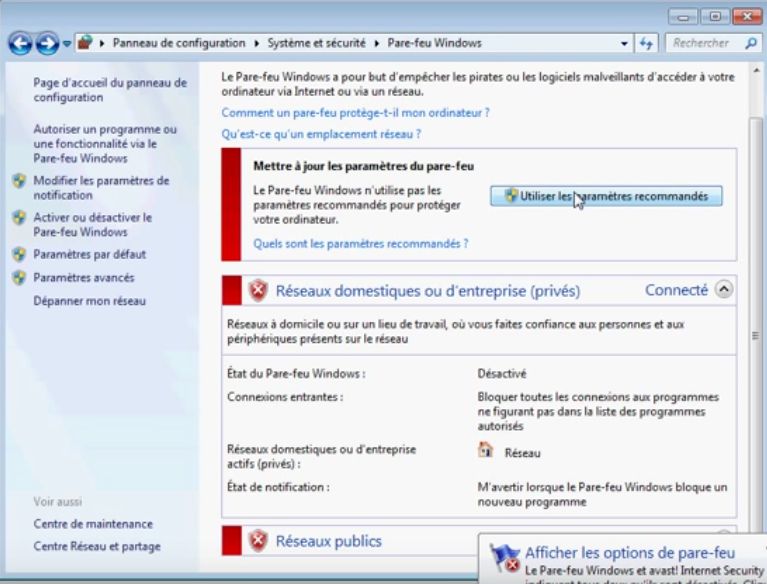
Task: Click 'Réseaux domestiques ou d'entreprise (privés)' heading
Action: tap(428, 291)
